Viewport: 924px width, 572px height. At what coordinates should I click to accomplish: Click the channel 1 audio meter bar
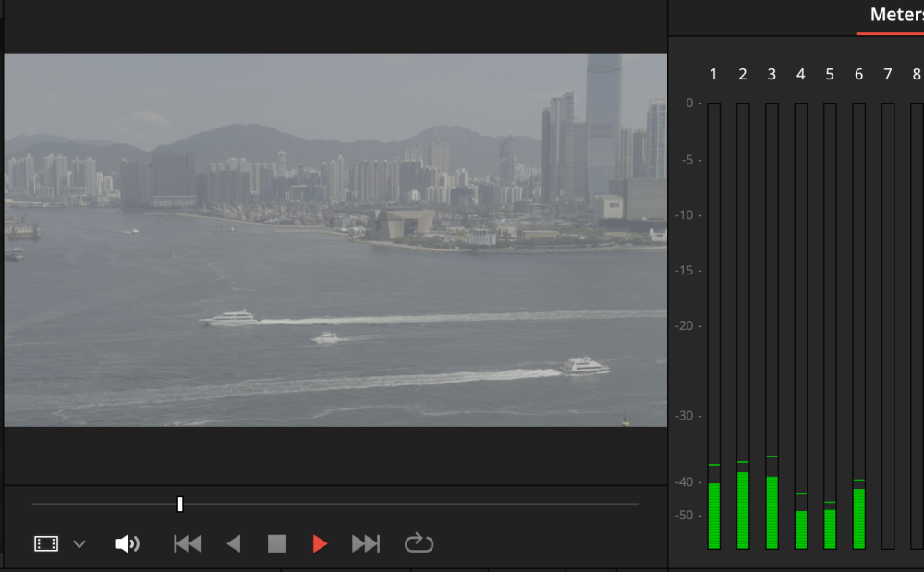point(713,325)
